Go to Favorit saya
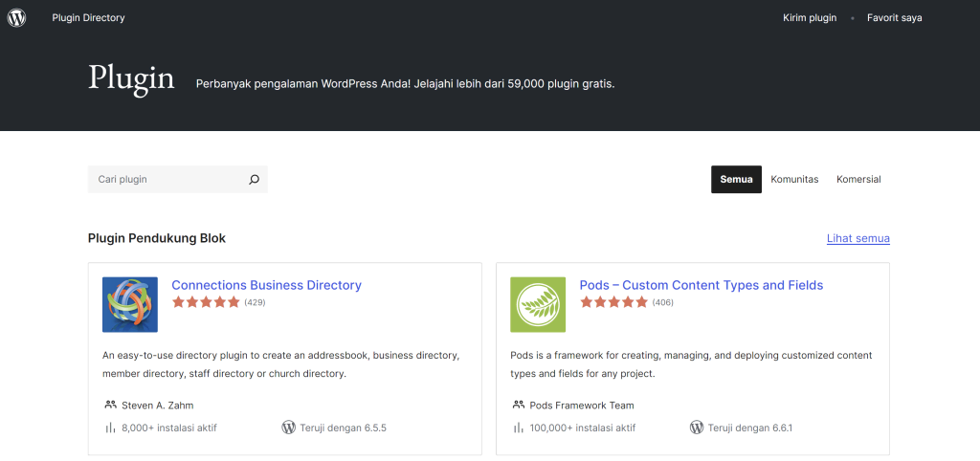980x461 pixels. tap(894, 18)
